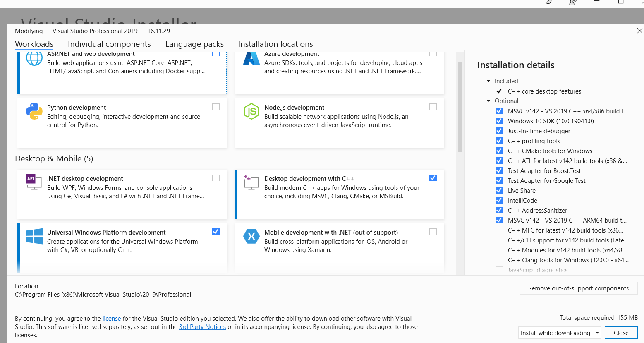The width and height of the screenshot is (644, 343).
Task: Uncheck C++ CMake tools for Windows
Action: pyautogui.click(x=499, y=151)
